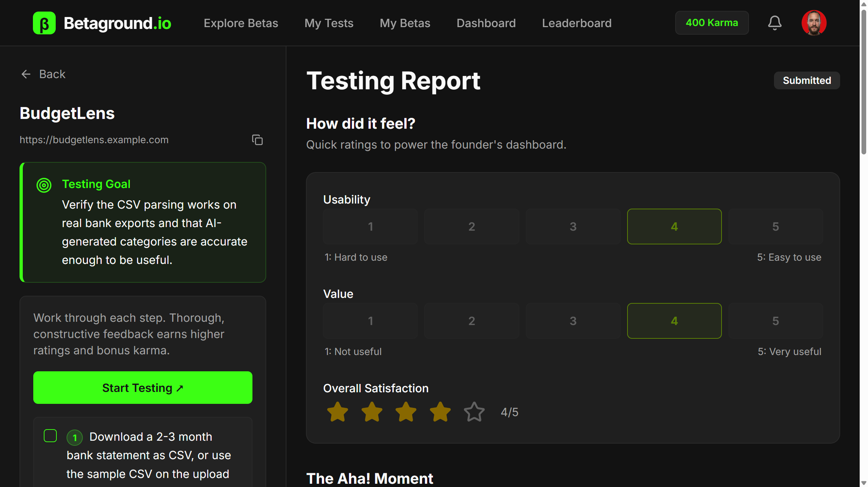The width and height of the screenshot is (868, 487).
Task: Select the second satisfaction star
Action: (x=372, y=412)
